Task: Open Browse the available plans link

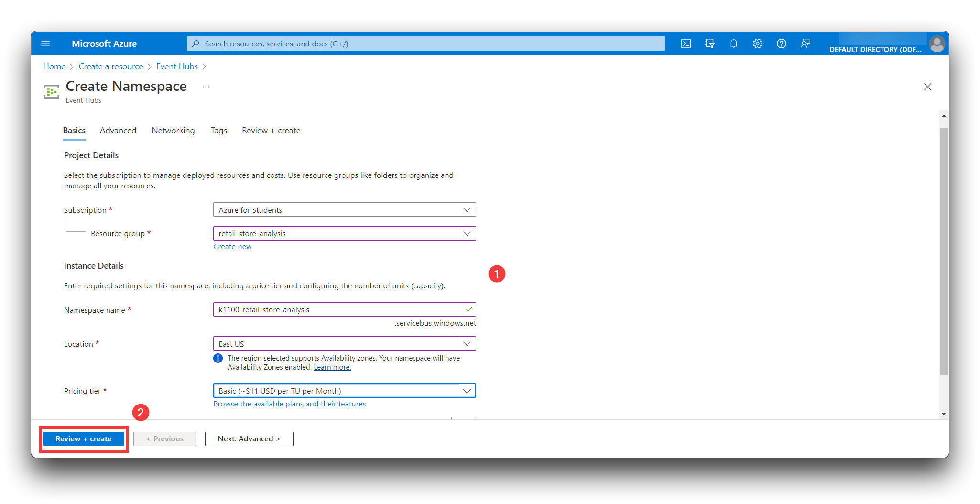Action: (290, 404)
